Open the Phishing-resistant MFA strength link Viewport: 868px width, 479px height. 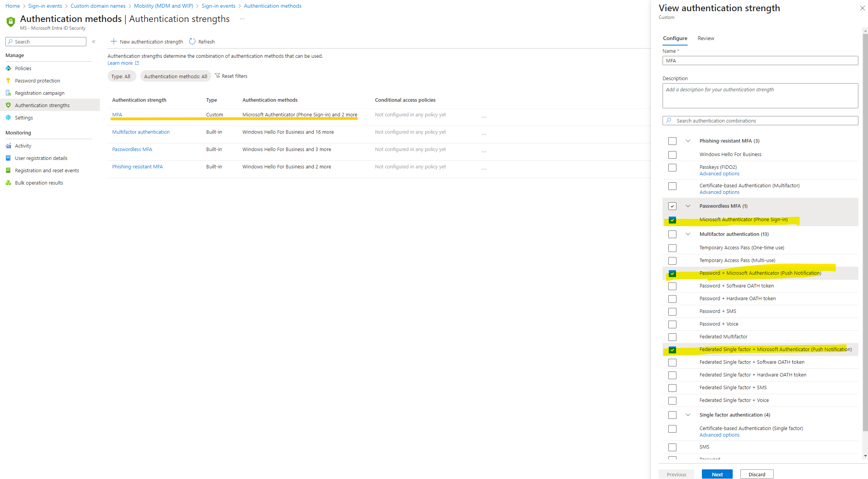(x=138, y=166)
